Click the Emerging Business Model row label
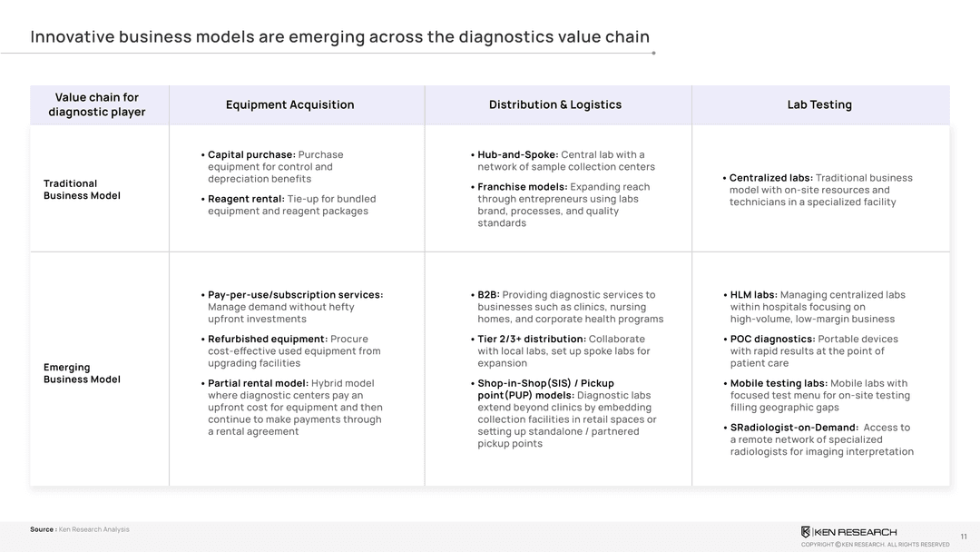Screen dimensions: 980x552 click(82, 373)
